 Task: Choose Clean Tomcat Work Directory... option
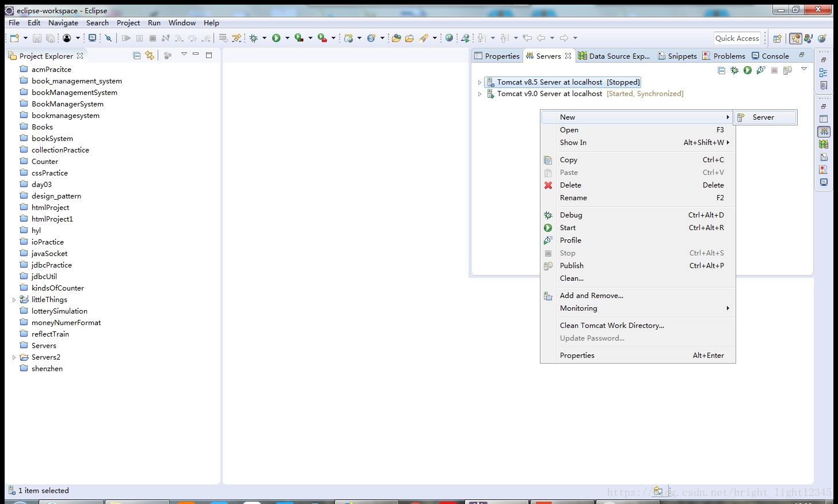coord(638,326)
